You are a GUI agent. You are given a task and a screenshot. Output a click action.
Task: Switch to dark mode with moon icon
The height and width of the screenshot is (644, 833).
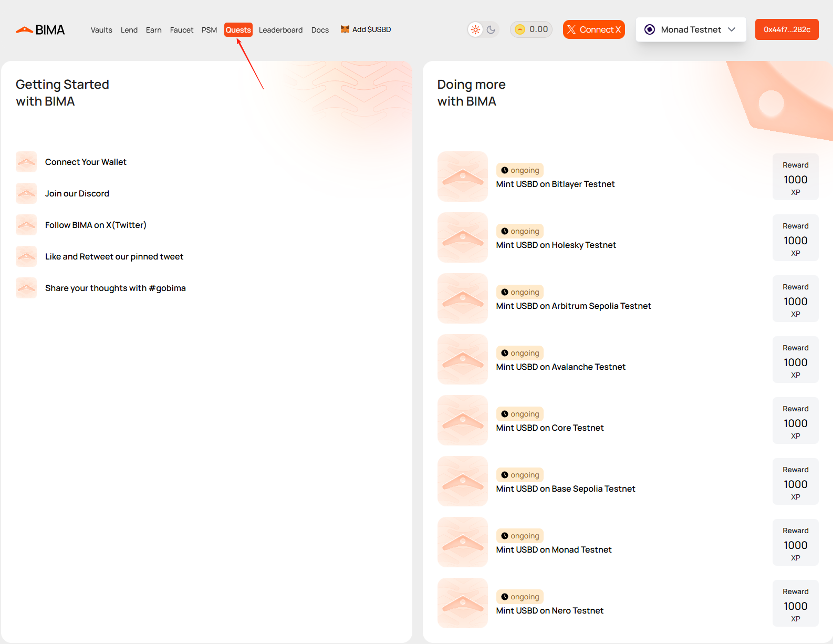click(x=491, y=29)
